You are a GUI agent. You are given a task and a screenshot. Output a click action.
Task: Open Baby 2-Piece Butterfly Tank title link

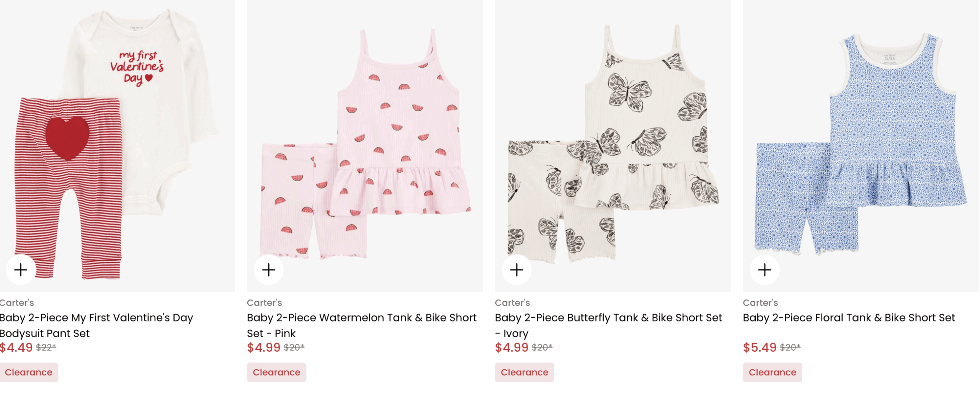tap(608, 325)
